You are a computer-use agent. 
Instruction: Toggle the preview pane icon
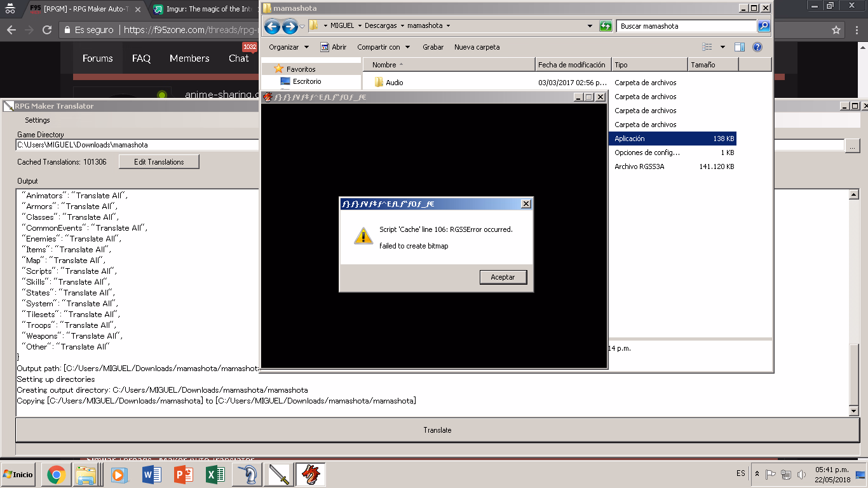[739, 47]
